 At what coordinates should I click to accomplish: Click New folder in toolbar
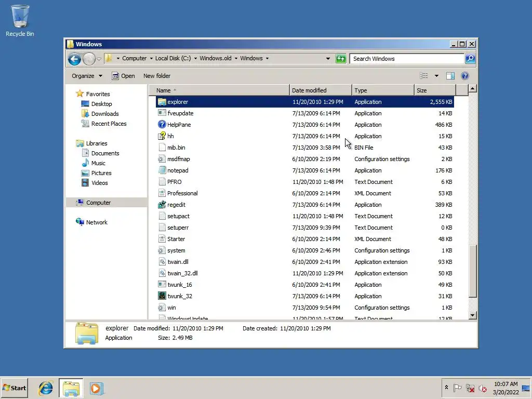tap(157, 76)
